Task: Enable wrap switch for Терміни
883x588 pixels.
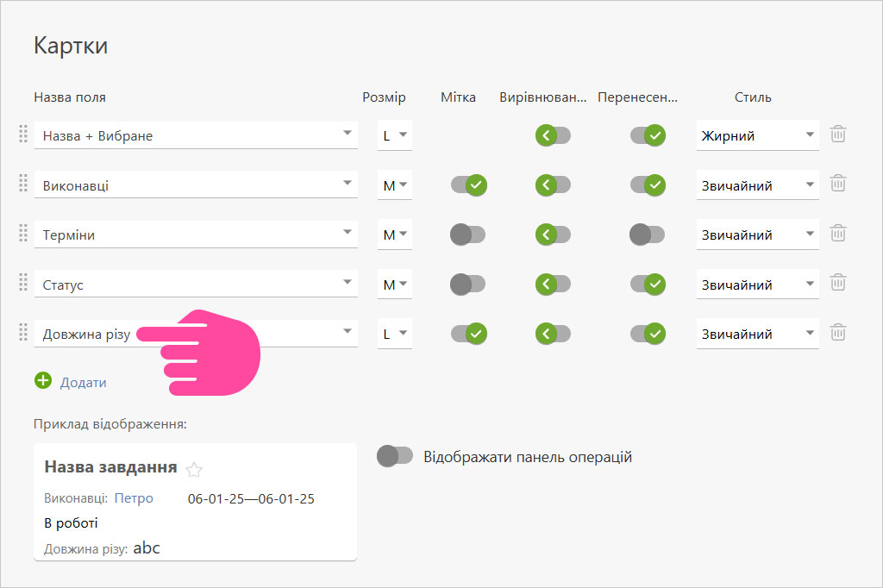Action: (647, 235)
